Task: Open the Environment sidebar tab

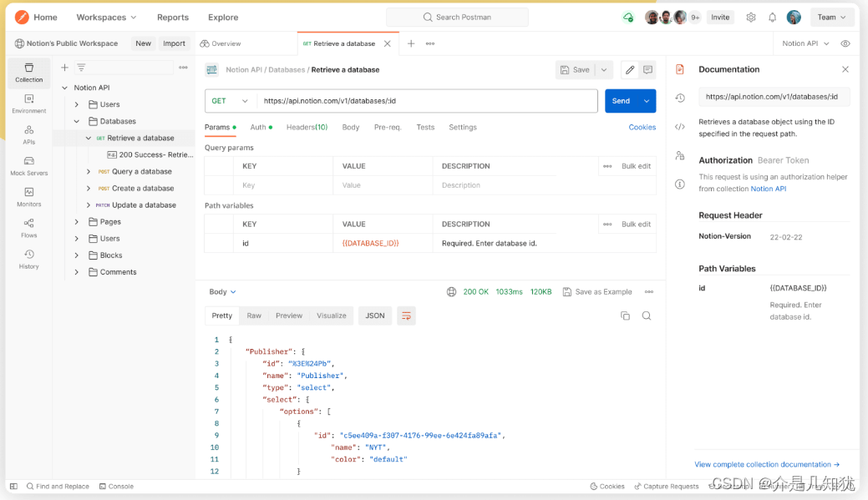Action: click(x=28, y=104)
